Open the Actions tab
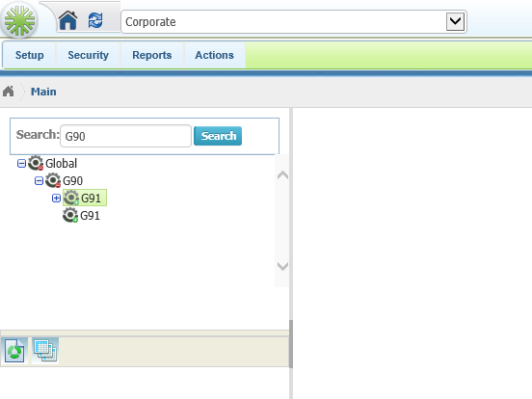Viewport: 532px width, 399px height. coord(214,55)
